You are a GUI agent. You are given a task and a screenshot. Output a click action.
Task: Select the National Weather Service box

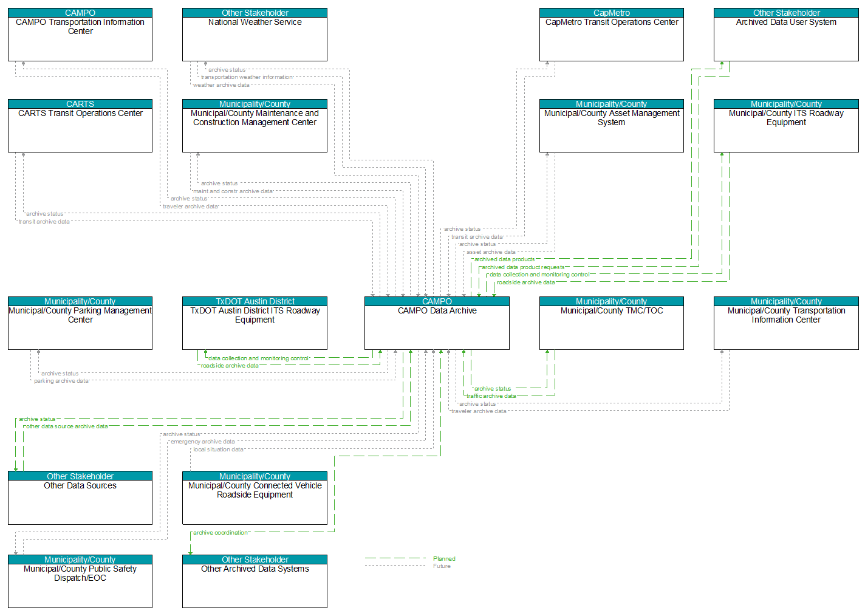pos(255,35)
